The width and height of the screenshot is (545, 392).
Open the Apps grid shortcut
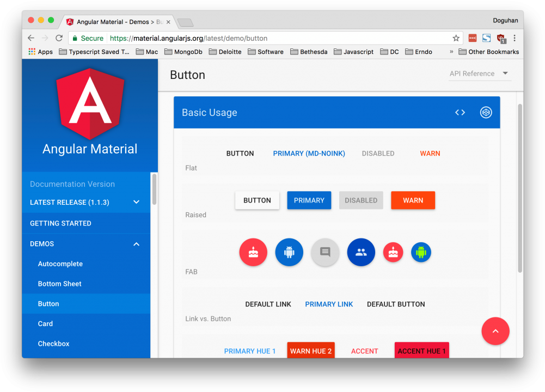40,52
